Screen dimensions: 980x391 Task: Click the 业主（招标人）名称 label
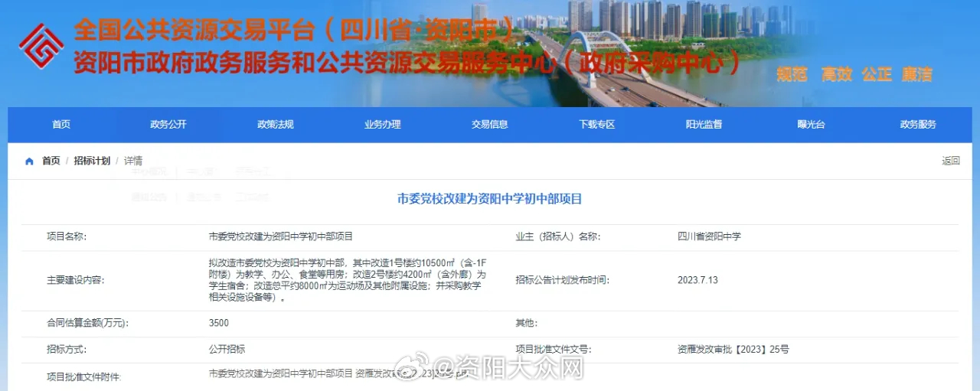pyautogui.click(x=558, y=236)
